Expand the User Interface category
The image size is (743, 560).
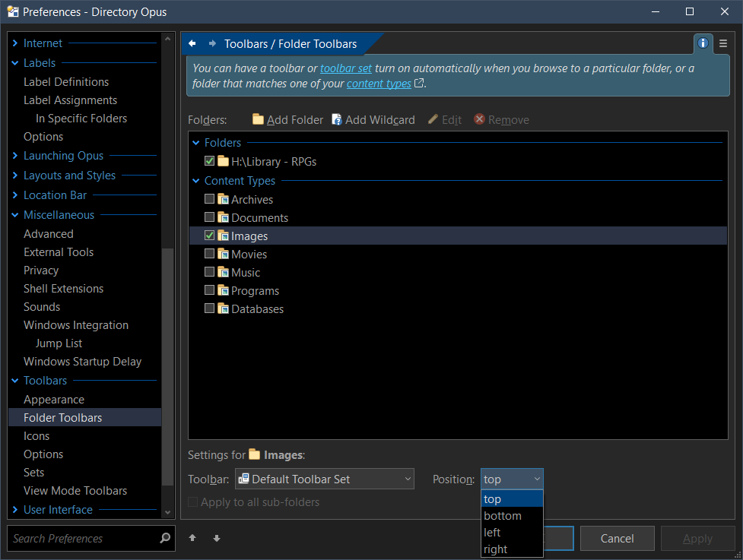pyautogui.click(x=15, y=509)
